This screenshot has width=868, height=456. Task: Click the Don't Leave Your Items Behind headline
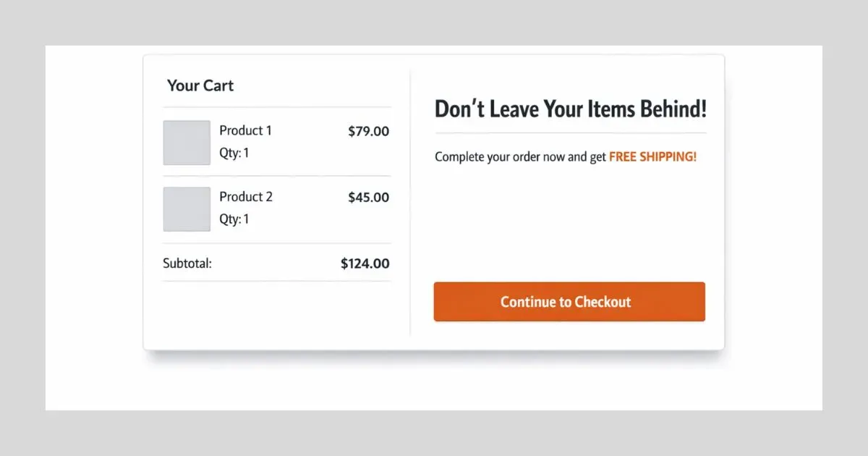tap(570, 108)
